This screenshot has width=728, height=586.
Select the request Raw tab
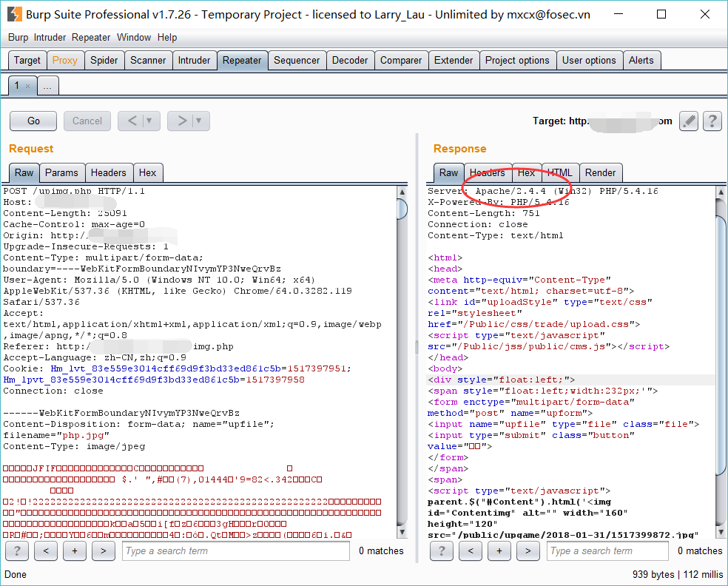(24, 172)
